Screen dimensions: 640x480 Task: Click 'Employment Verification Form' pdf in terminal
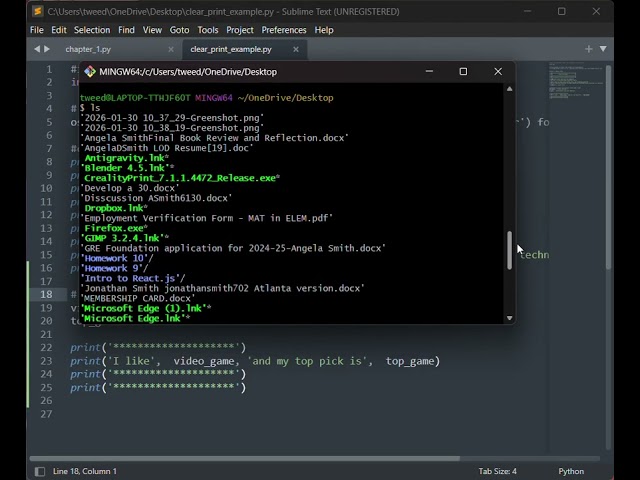point(206,218)
